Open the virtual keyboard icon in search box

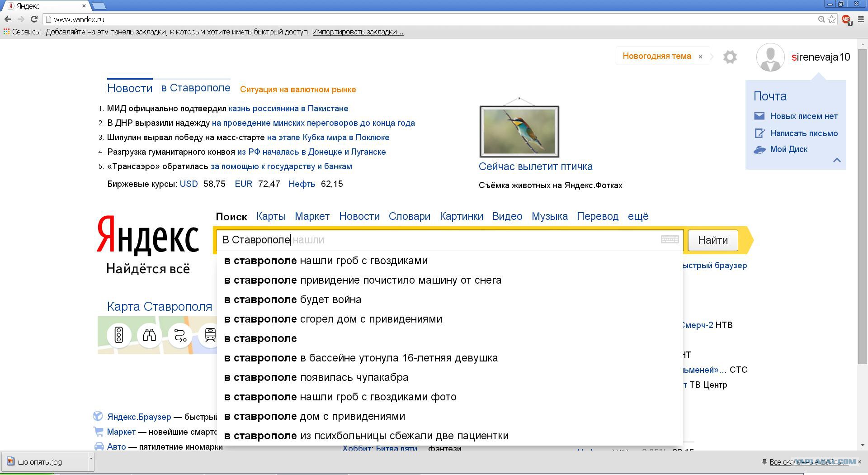tap(670, 239)
